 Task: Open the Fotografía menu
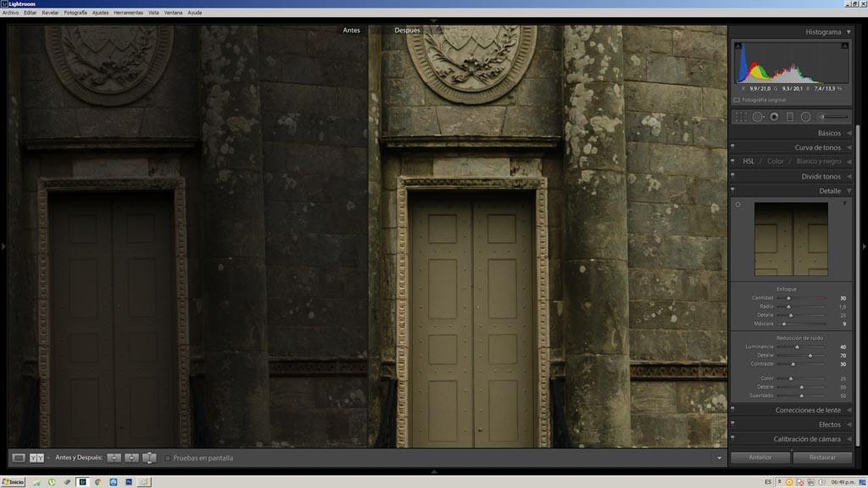click(x=75, y=13)
